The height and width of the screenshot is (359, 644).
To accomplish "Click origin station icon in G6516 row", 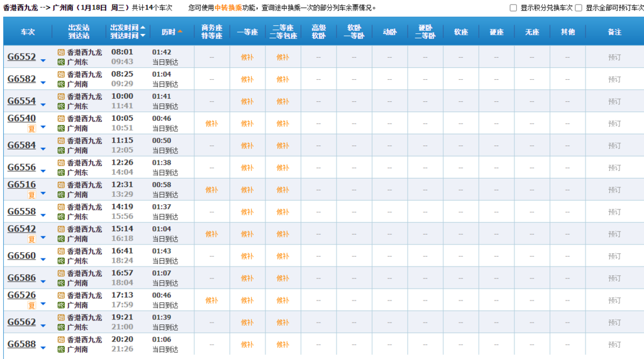I will pos(61,185).
